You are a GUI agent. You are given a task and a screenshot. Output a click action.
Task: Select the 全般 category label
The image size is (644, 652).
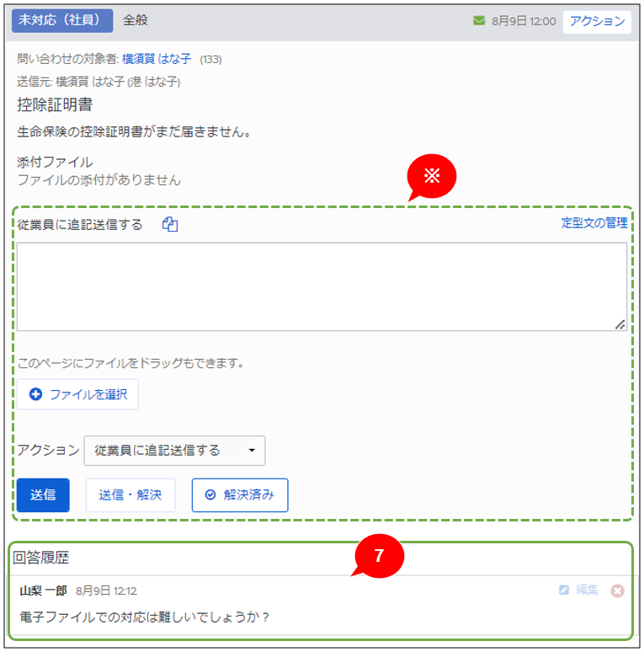(x=135, y=20)
